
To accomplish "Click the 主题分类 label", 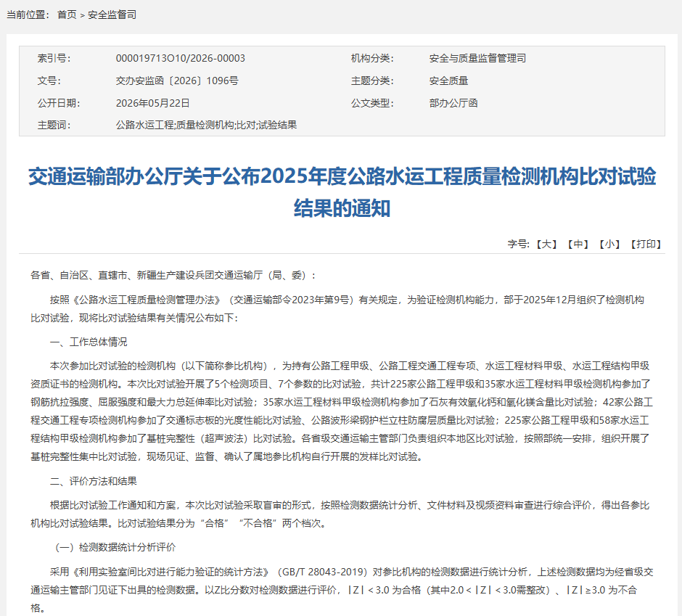I will coord(372,81).
